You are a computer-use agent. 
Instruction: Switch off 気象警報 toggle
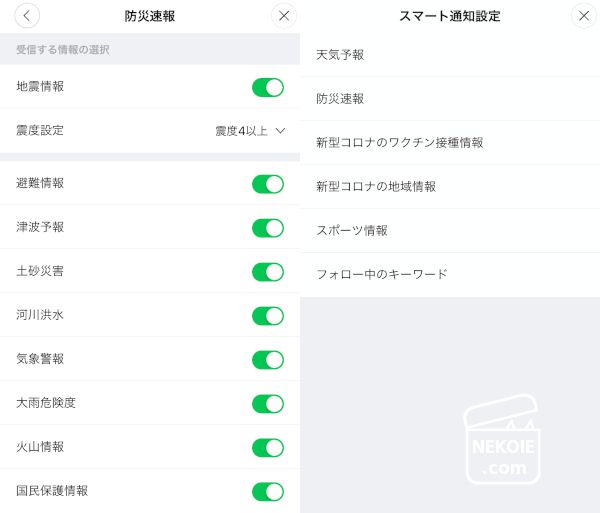point(268,360)
